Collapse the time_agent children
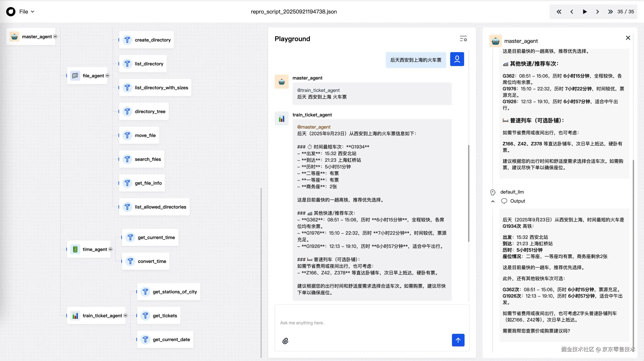 click(x=111, y=249)
